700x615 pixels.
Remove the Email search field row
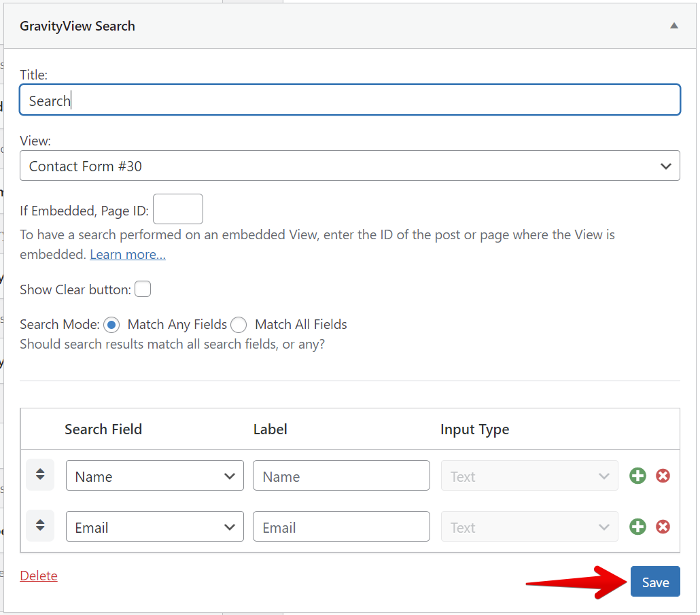[663, 527]
